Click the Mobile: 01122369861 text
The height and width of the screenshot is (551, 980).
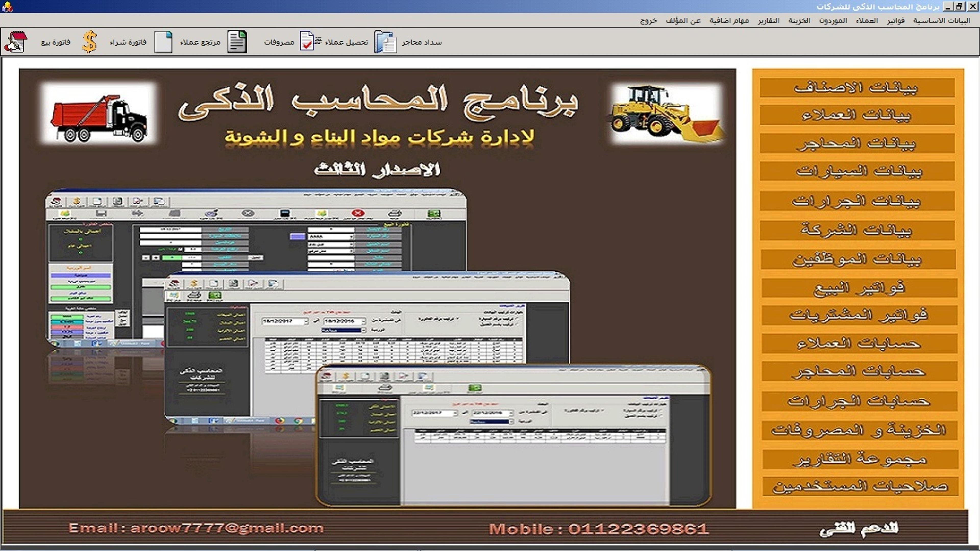click(599, 529)
